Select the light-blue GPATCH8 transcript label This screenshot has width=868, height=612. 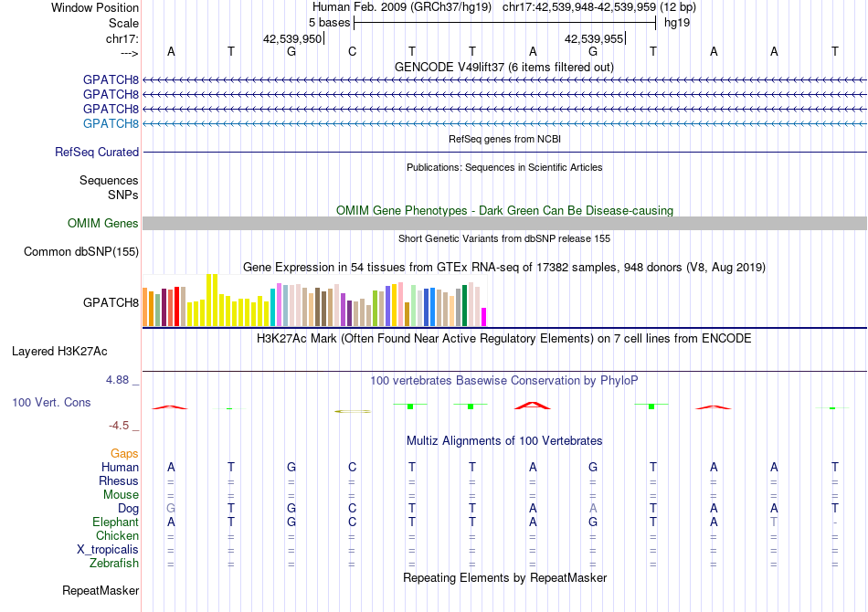pyautogui.click(x=111, y=123)
